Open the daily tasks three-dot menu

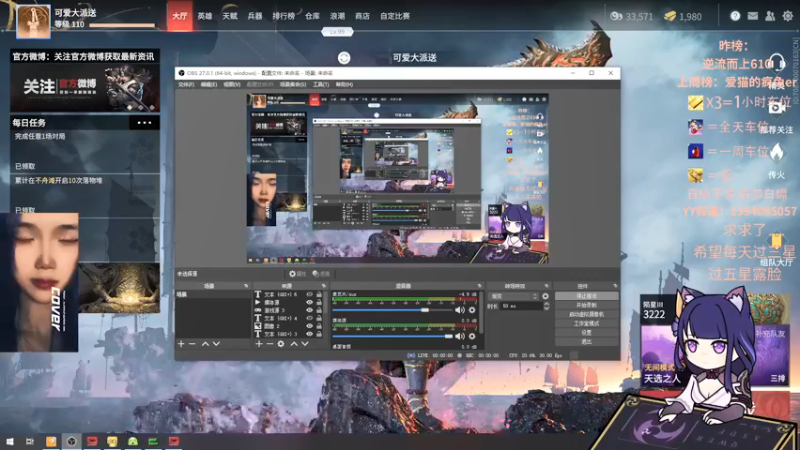[x=144, y=123]
